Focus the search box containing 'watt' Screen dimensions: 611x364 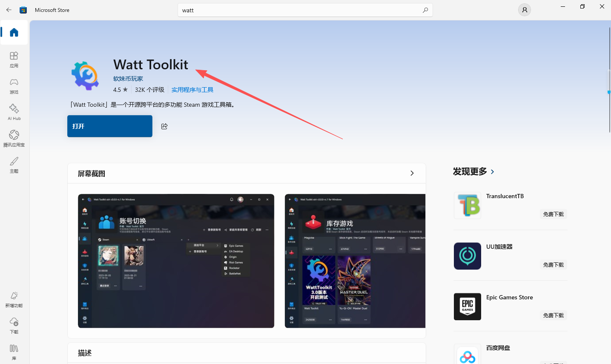coord(305,10)
